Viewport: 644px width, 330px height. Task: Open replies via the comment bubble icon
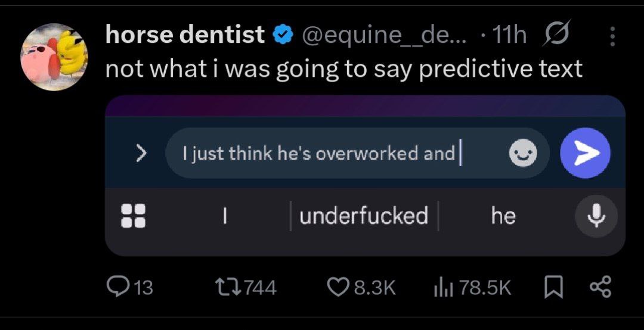(x=117, y=288)
